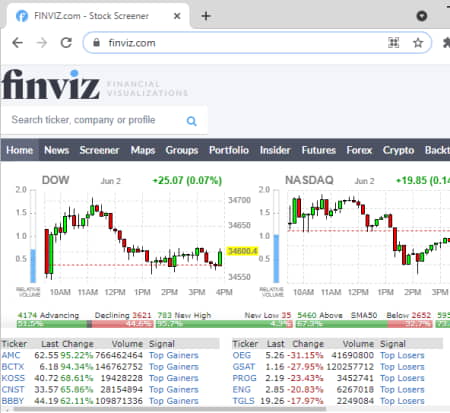Click the Volume column header in gainers table
Screen dimensions: 450x413
(127, 344)
